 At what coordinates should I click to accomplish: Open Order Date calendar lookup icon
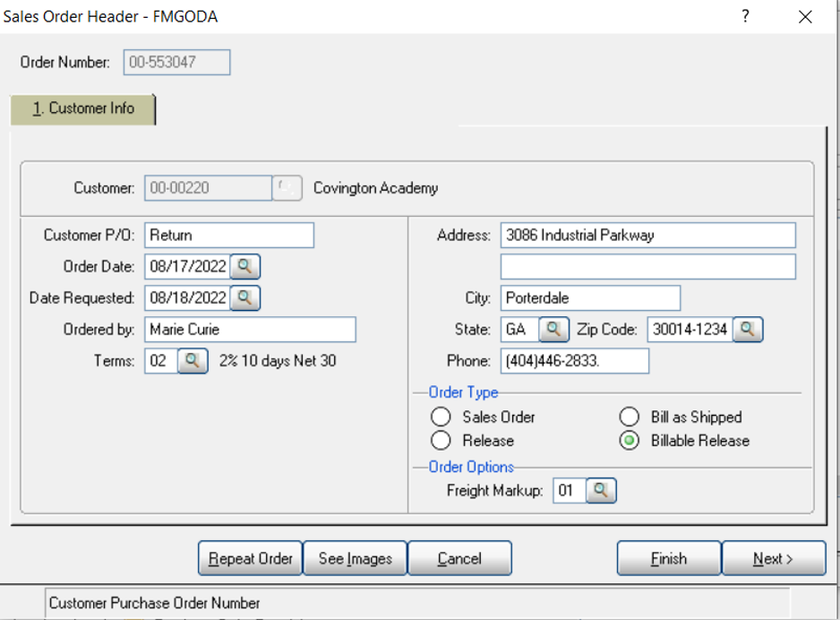(244, 266)
